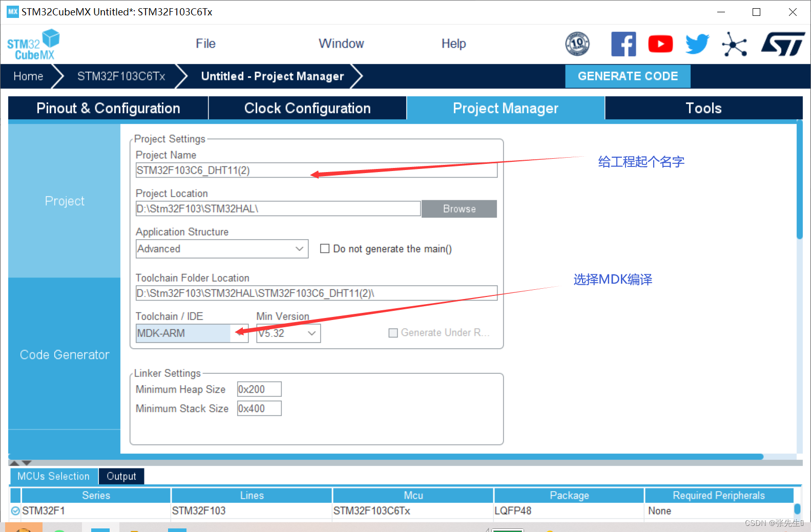Select the Project Manager tab
Viewport: 811px width, 532px height.
[506, 108]
